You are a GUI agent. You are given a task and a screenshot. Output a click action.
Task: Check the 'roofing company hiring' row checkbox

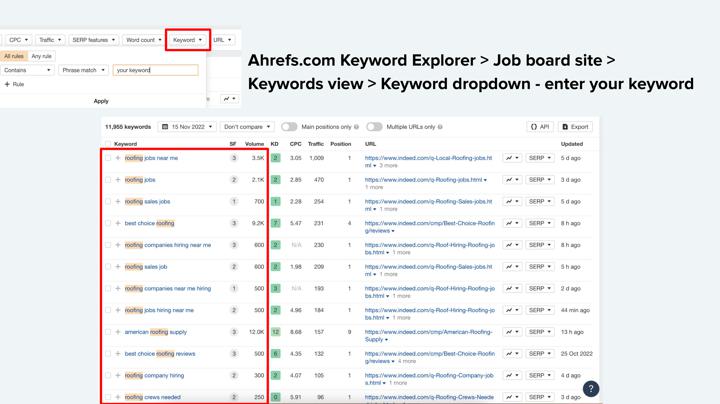(x=108, y=375)
